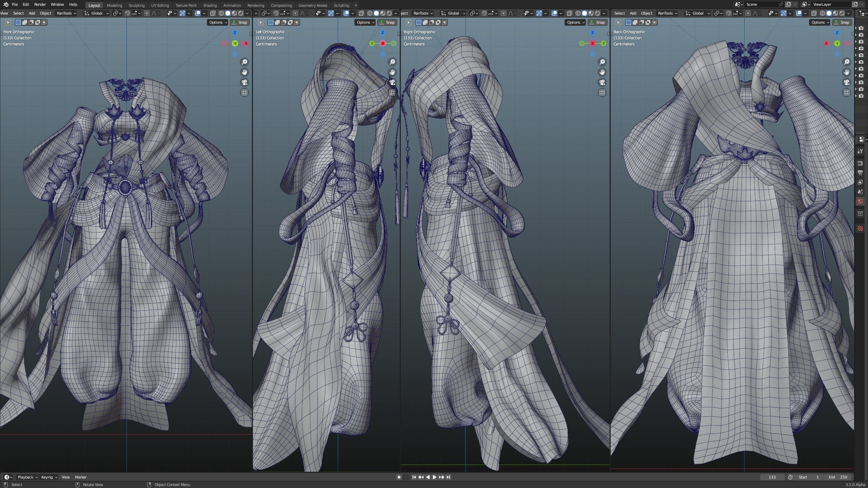Click pan hand icon in Back Orthographic viewport

(x=847, y=72)
